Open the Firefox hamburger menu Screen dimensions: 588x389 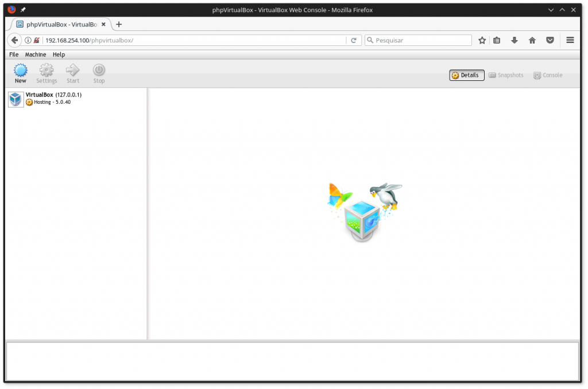coord(570,40)
